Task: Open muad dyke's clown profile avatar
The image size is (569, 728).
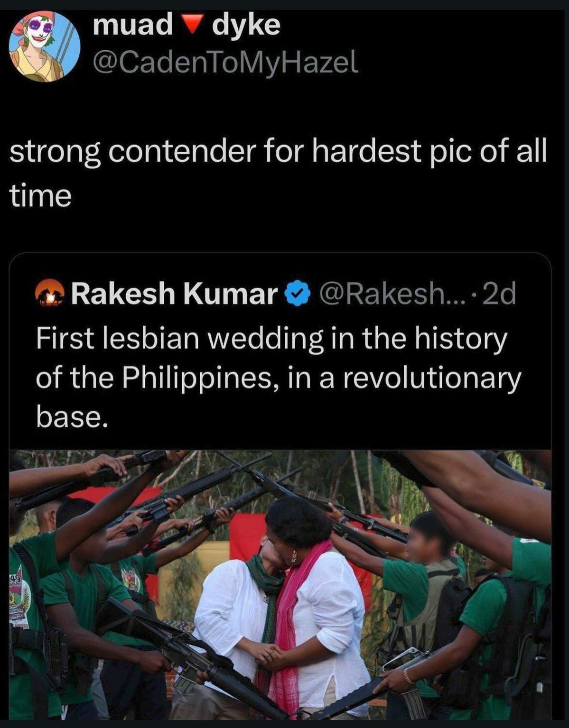Action: (x=44, y=46)
